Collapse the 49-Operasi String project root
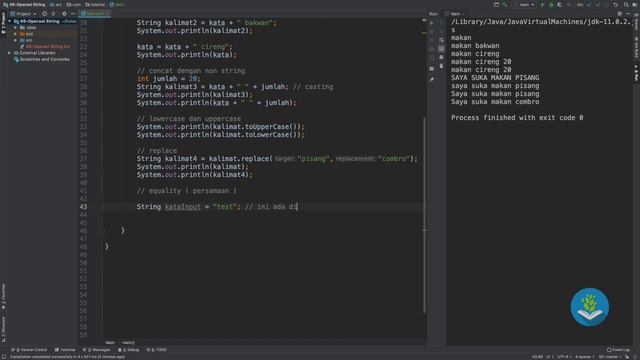Screen dimensions: 640x360 coord(10,21)
